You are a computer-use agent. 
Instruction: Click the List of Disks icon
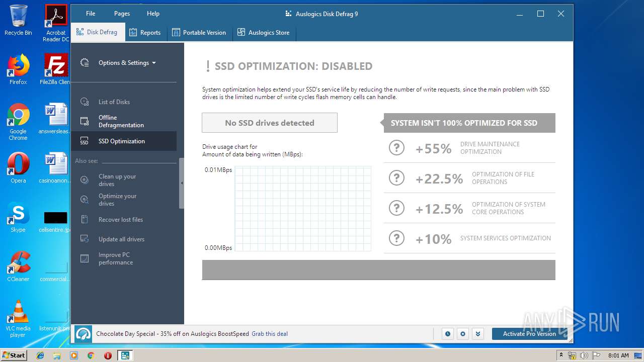85,102
